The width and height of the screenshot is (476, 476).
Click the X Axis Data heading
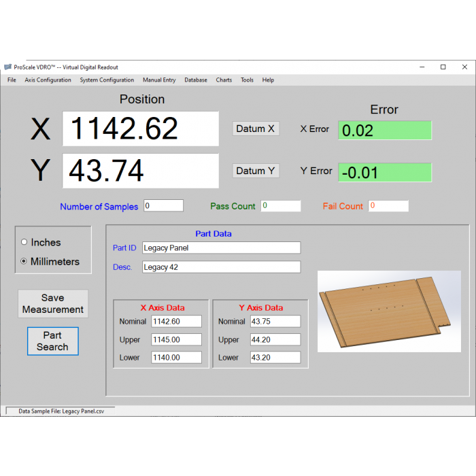coord(163,307)
